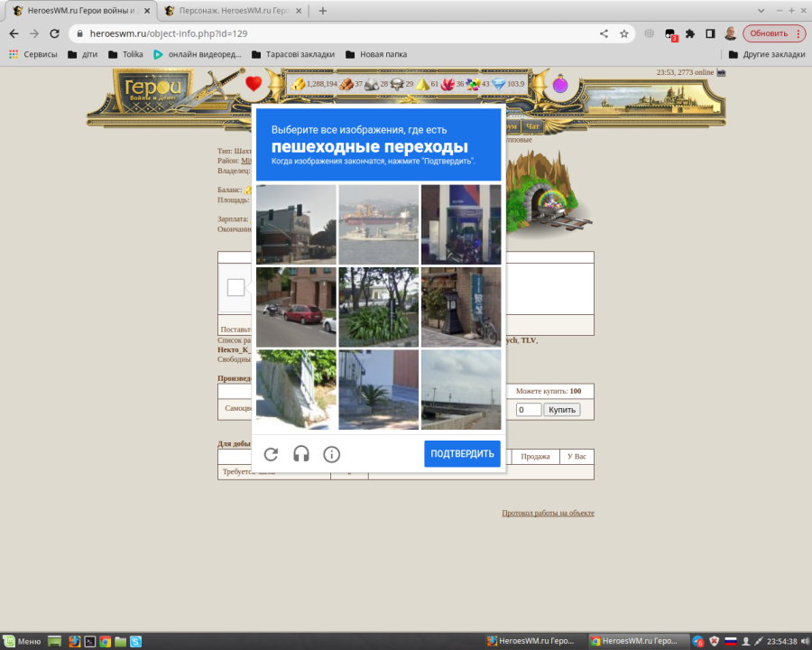Click the ore rocks resource icon
Image resolution: width=812 pixels, height=650 pixels.
(x=372, y=84)
